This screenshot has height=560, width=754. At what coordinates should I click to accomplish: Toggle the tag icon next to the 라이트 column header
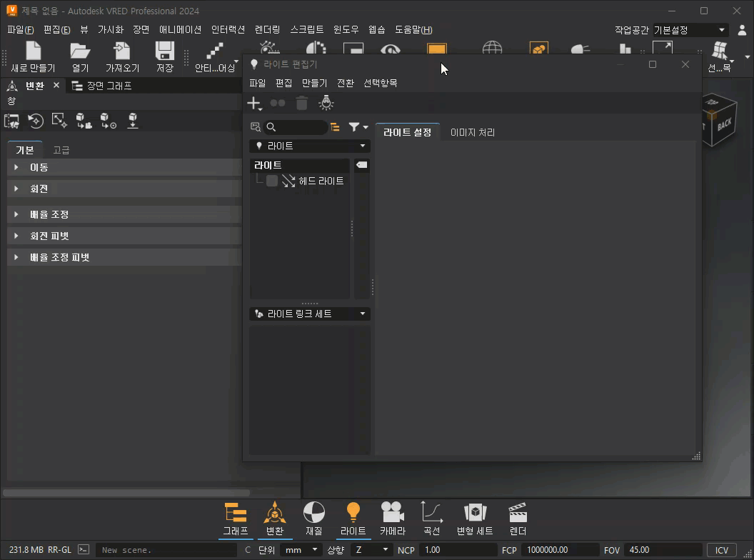361,165
